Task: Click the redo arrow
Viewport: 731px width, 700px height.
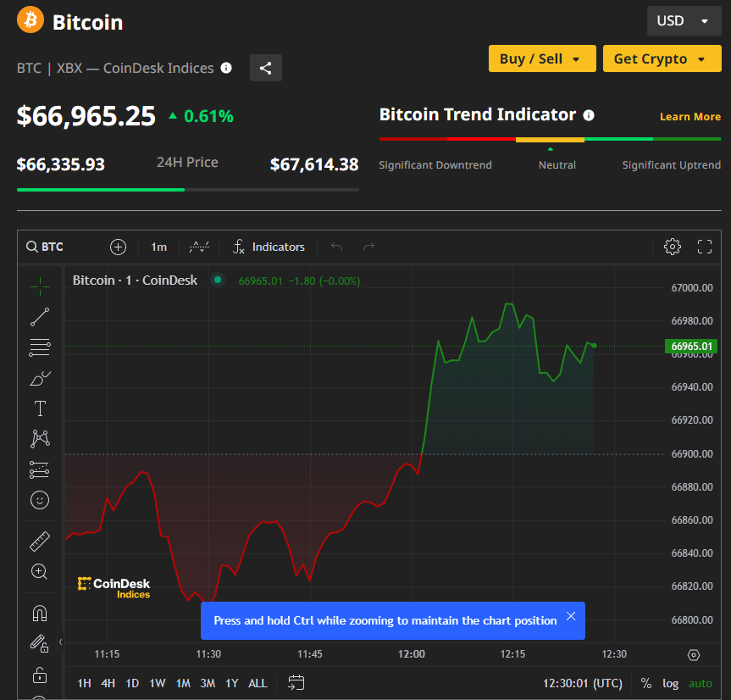Action: pyautogui.click(x=368, y=247)
